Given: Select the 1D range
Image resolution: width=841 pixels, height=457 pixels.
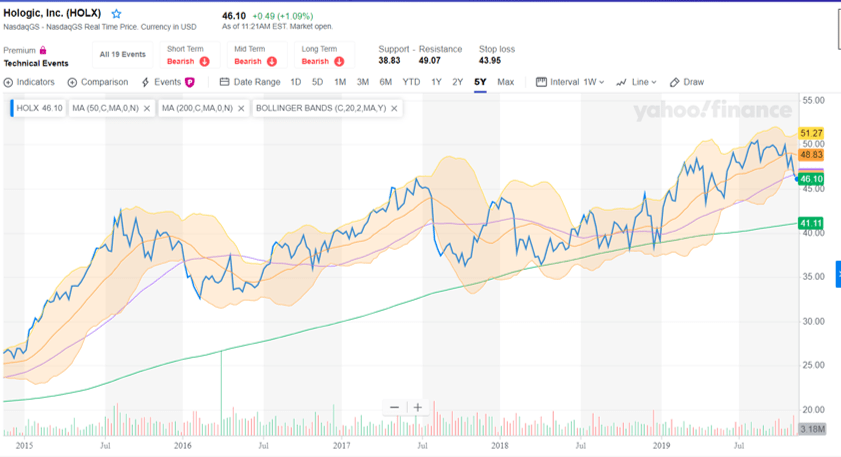Looking at the screenshot, I should [x=296, y=82].
